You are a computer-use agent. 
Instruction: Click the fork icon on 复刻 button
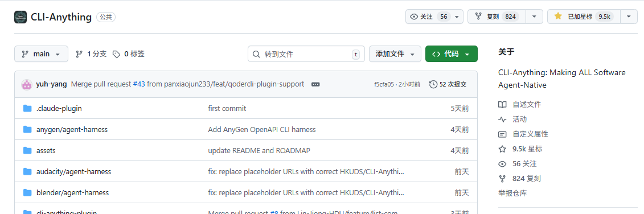[x=478, y=17]
